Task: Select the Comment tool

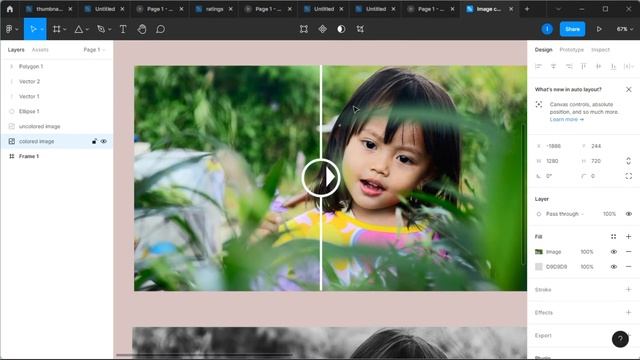Action: [160, 29]
